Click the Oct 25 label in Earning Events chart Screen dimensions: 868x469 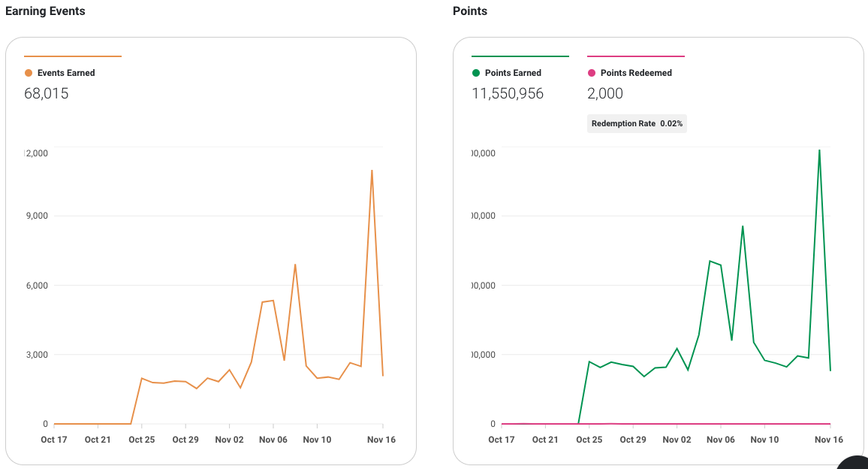point(142,440)
